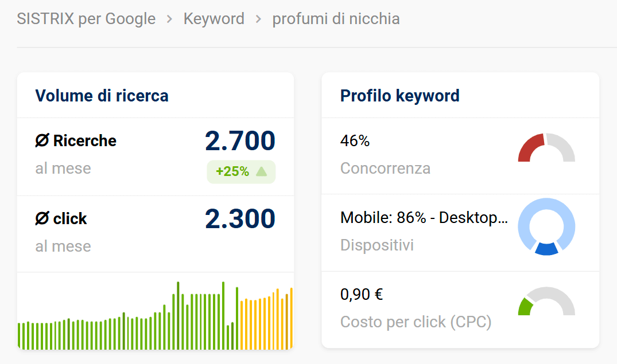Click the yellow forecast bars in chart
Screen dimensions: 617x364
click(x=264, y=324)
